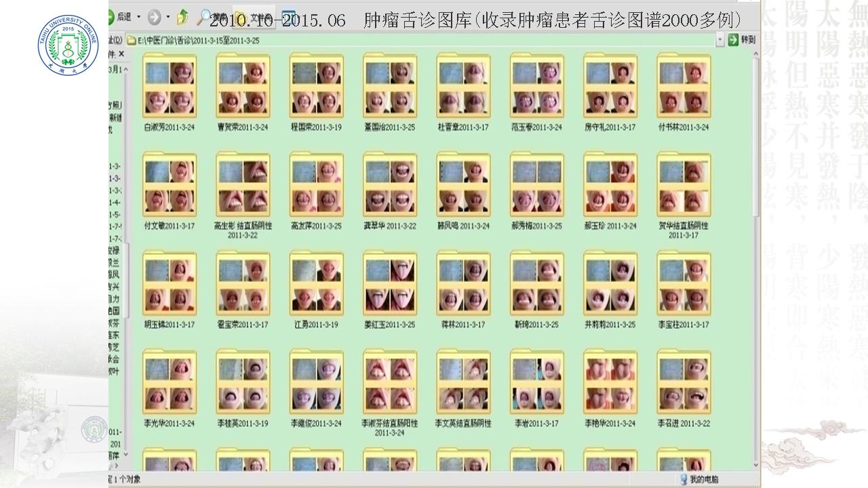Open folder 高友萍2011-3-25
The image size is (868, 488).
(x=316, y=186)
